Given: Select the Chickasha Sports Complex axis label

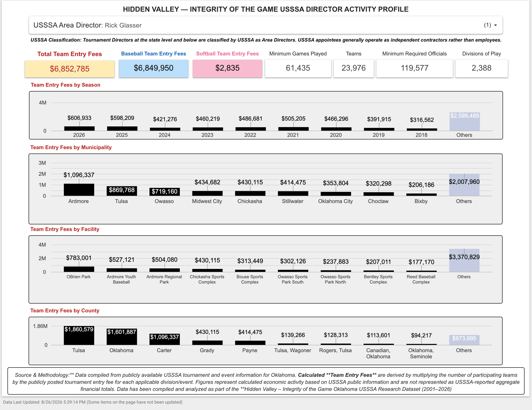Looking at the screenshot, I should (x=207, y=279).
